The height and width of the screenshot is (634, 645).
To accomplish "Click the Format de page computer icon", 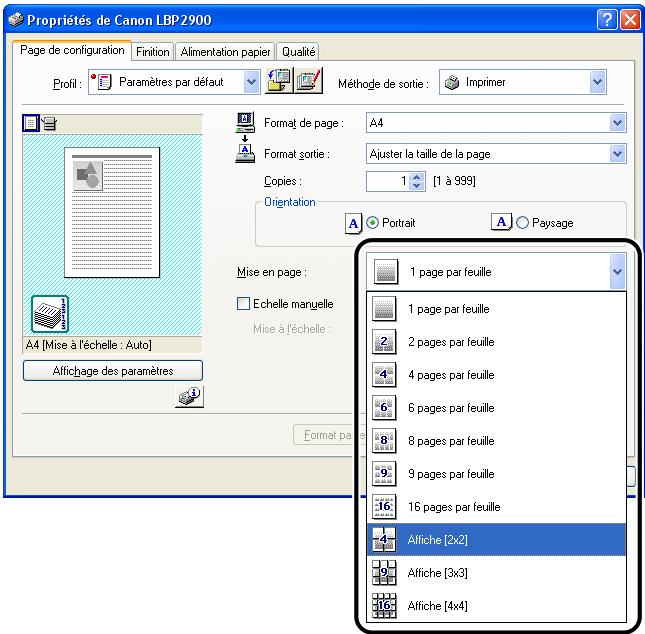I will click(245, 122).
